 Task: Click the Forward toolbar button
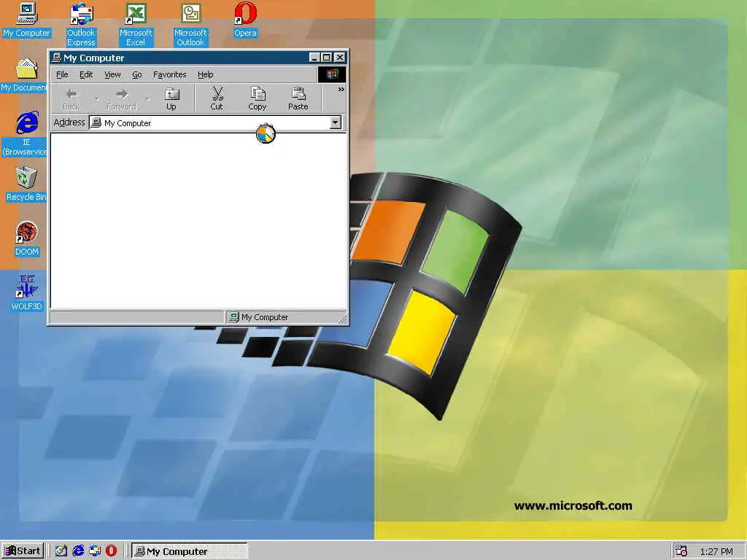122,98
